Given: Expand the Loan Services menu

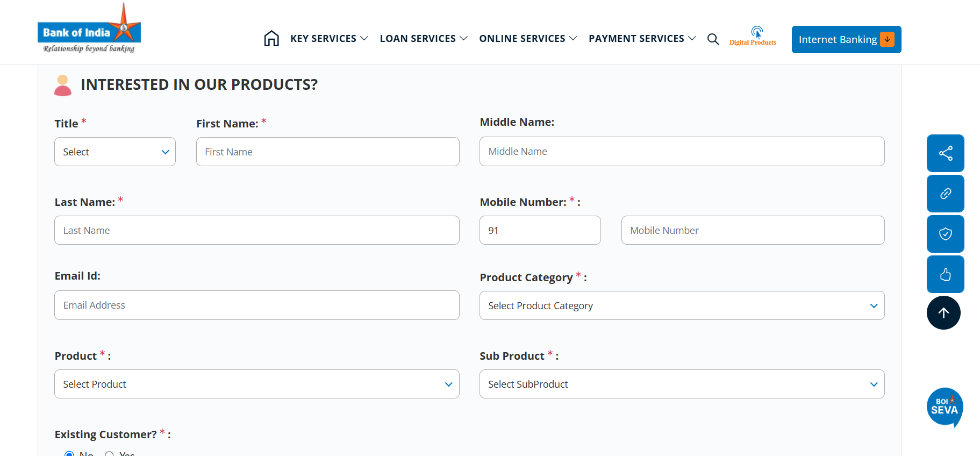Looking at the screenshot, I should pos(423,39).
